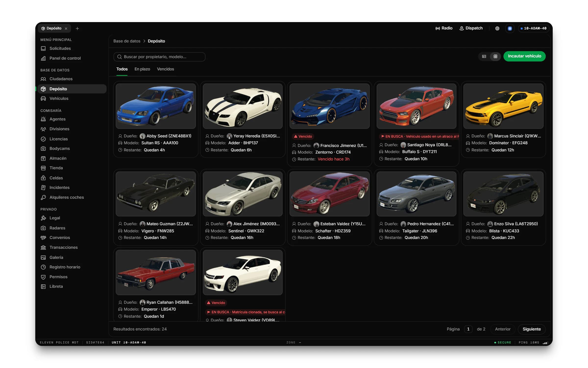588x368 pixels.
Task: Focus the search by owner field
Action: (x=159, y=57)
